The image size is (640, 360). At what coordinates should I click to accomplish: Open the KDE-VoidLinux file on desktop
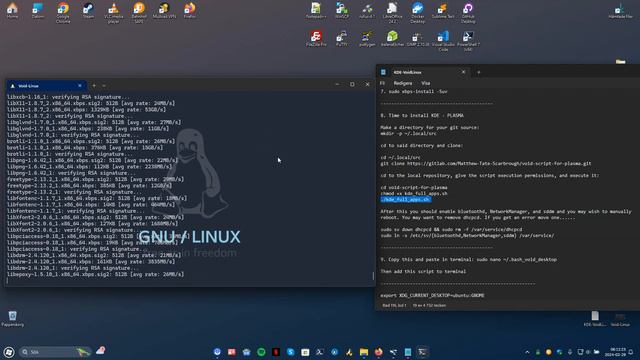[x=595, y=319]
